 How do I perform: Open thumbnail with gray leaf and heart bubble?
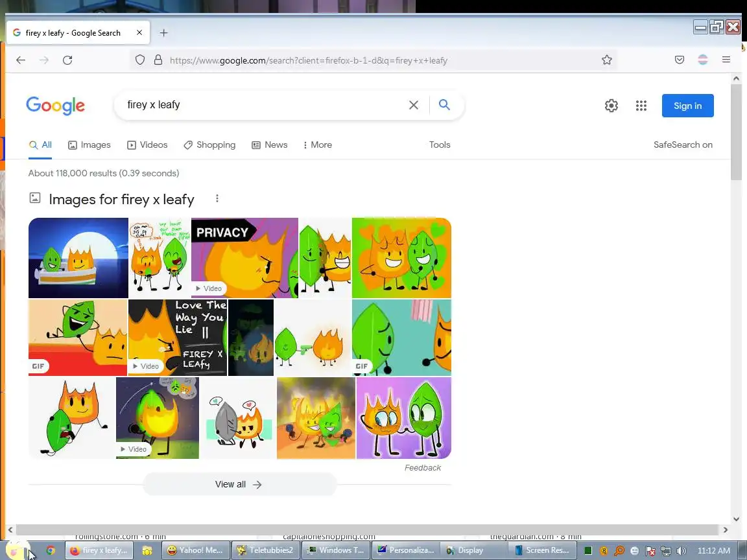point(238,417)
